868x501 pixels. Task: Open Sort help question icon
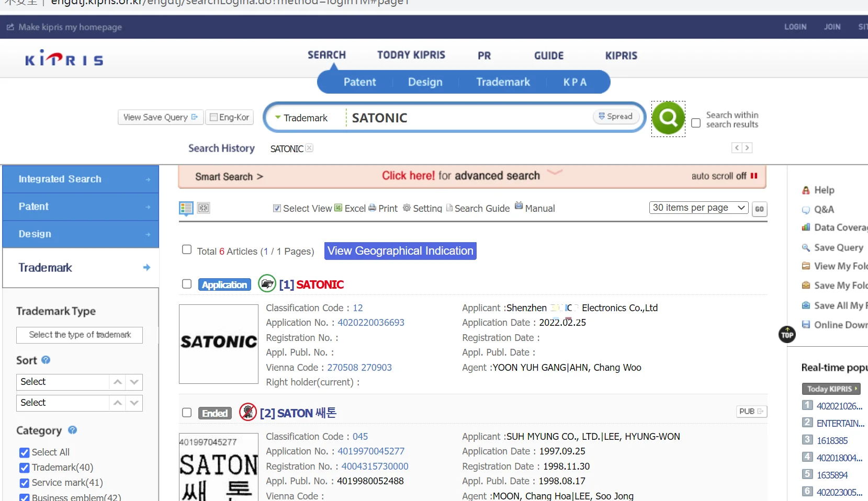pyautogui.click(x=46, y=360)
